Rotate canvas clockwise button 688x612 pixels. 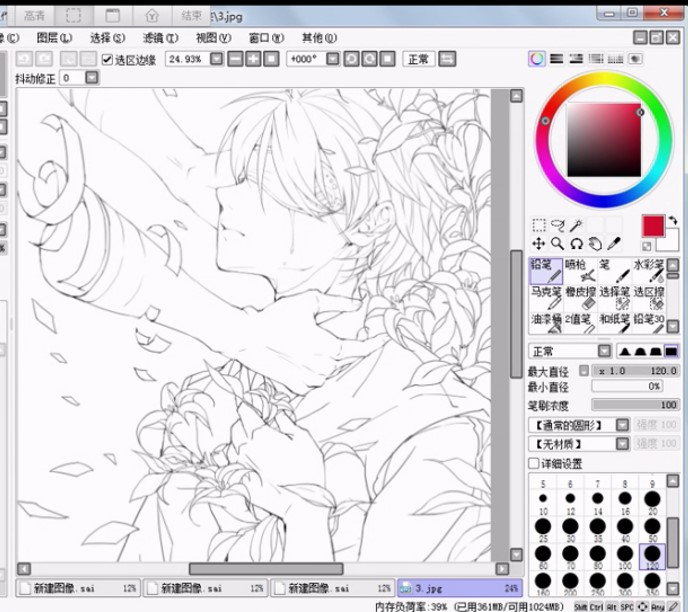[x=369, y=59]
